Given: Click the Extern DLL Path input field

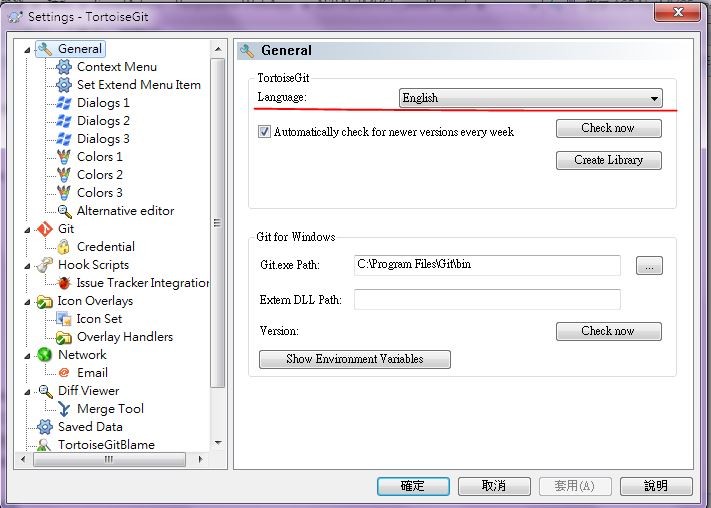Looking at the screenshot, I should [487, 299].
